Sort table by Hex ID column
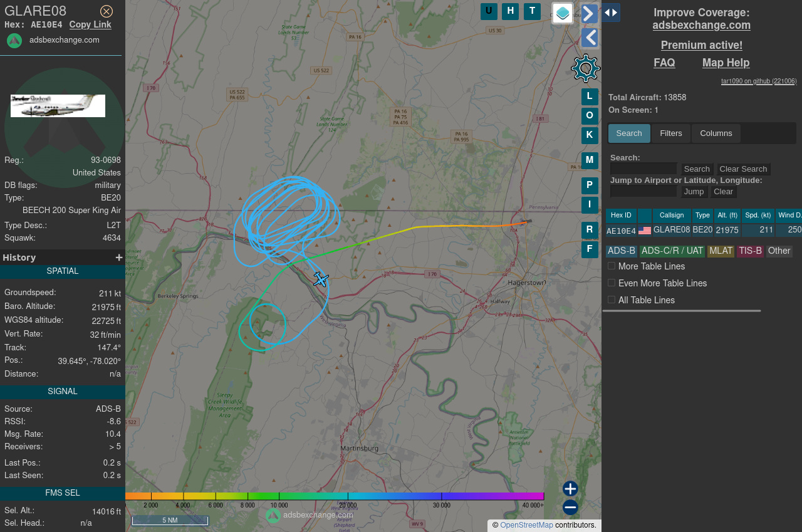The width and height of the screenshot is (802, 532). click(x=621, y=216)
